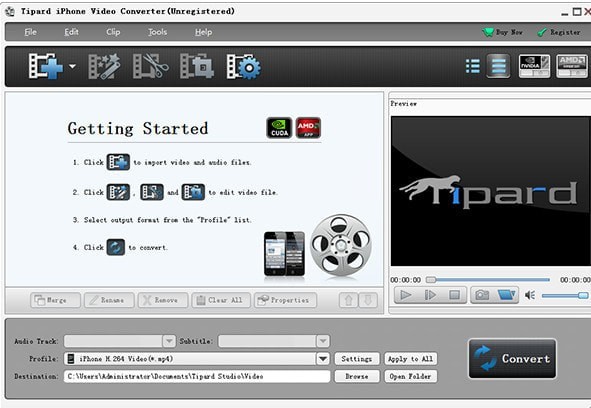Toggle AMD APP acceleration button
The image size is (591, 408).
(572, 66)
